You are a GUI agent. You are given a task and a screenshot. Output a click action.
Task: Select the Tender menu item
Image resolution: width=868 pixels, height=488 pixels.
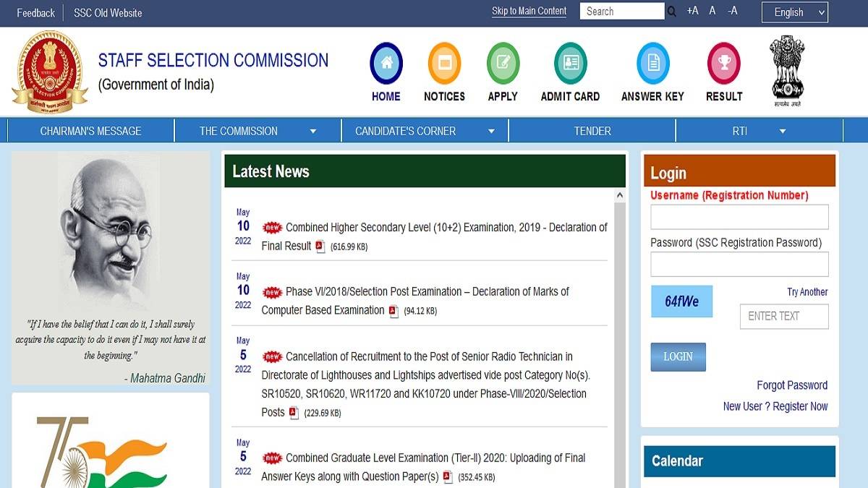592,131
